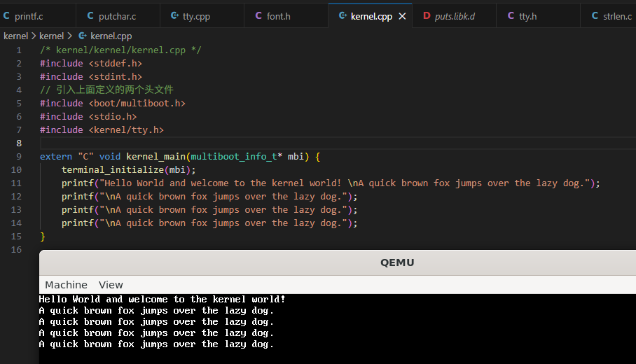
Task: Open the font.h tab
Action: pos(278,15)
